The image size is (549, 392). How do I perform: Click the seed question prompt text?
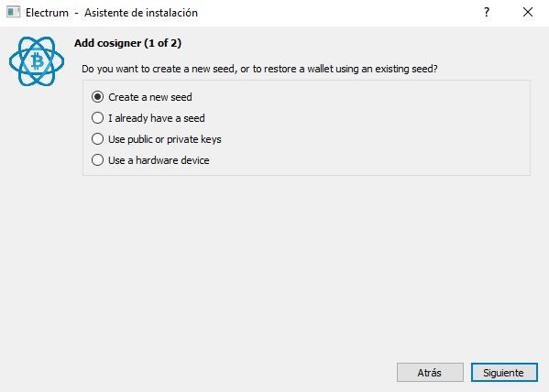[x=259, y=69]
